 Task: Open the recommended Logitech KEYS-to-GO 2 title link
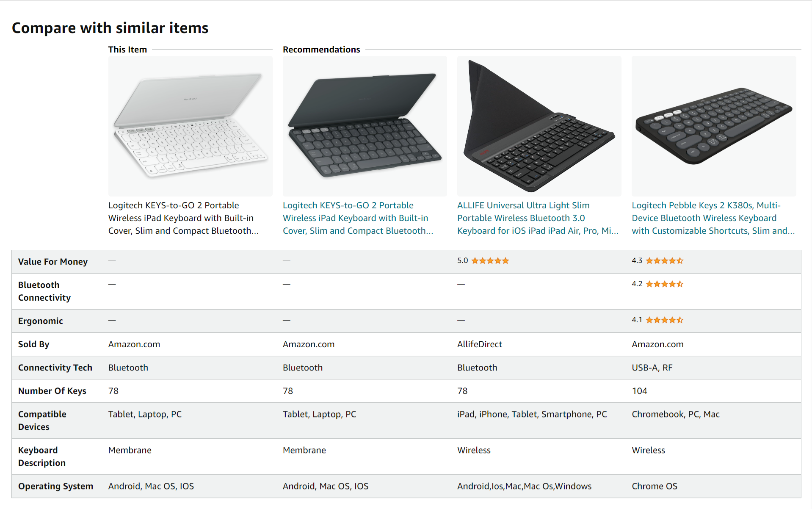358,218
